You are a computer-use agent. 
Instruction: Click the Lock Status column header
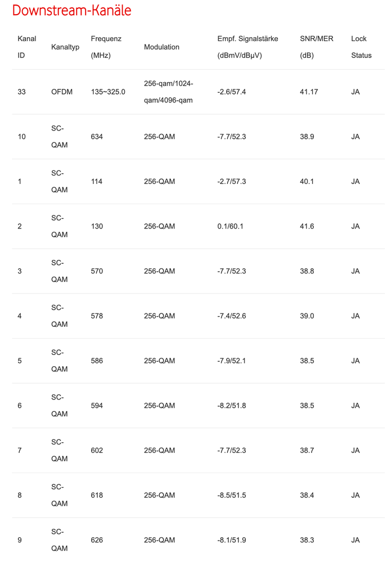361,47
